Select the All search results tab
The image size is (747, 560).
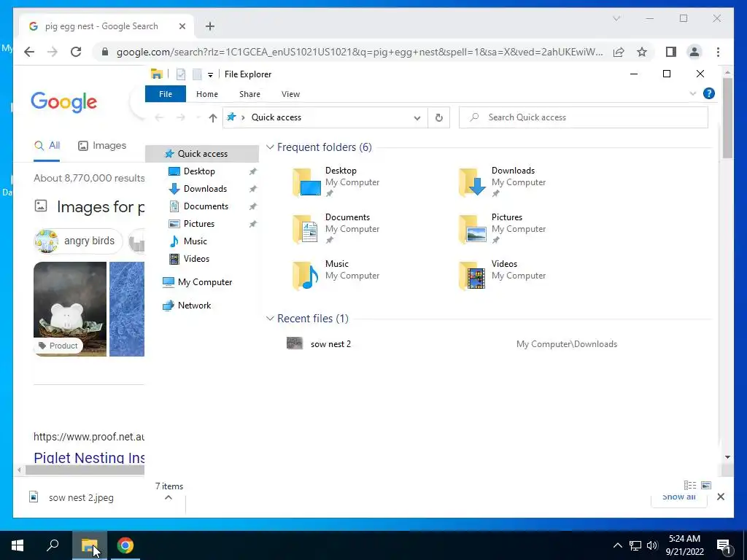pyautogui.click(x=47, y=146)
